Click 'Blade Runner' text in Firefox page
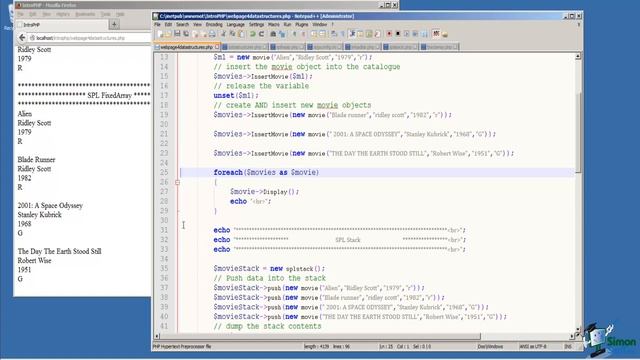The height and width of the screenshot is (360, 640). pos(36,159)
